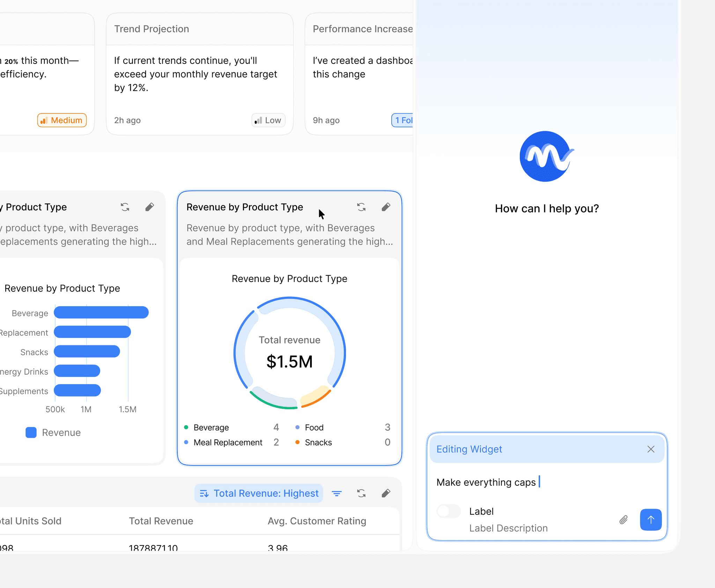Click the attachment paperclip icon
Viewport: 715px width, 588px height.
pos(624,520)
